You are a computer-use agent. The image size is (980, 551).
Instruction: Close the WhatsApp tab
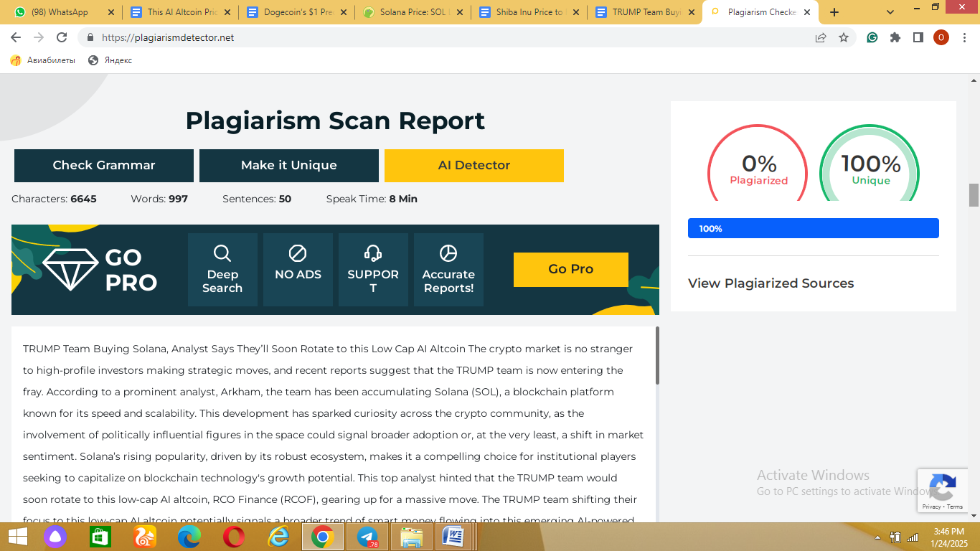pyautogui.click(x=110, y=12)
